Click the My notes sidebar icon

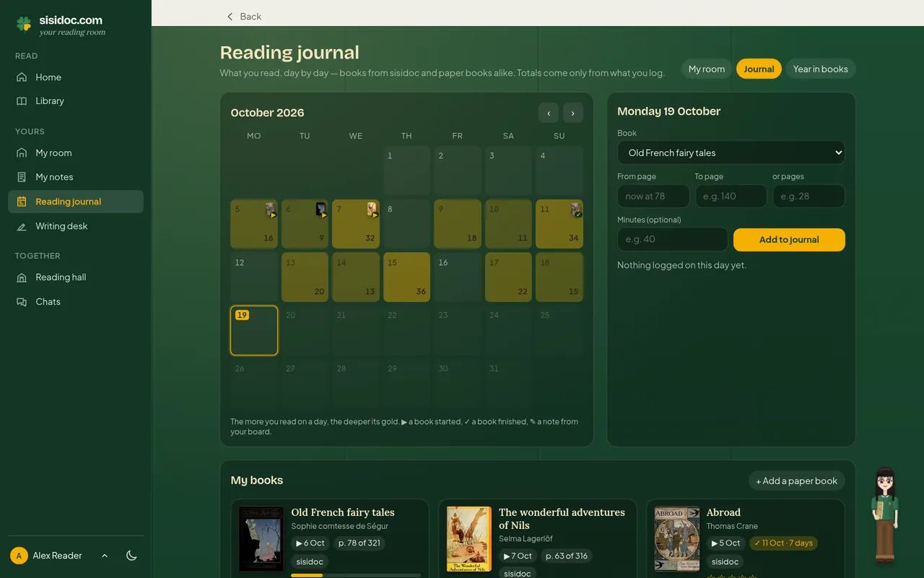coord(22,177)
